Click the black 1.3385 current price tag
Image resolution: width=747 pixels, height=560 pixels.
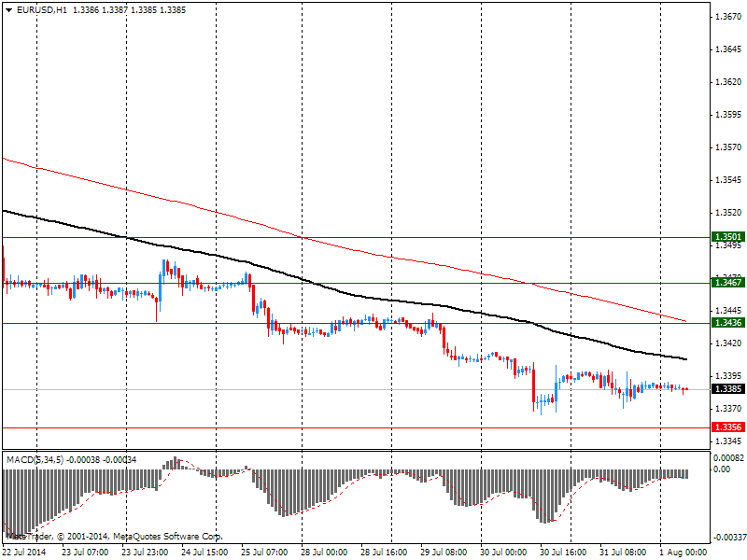[x=727, y=389]
